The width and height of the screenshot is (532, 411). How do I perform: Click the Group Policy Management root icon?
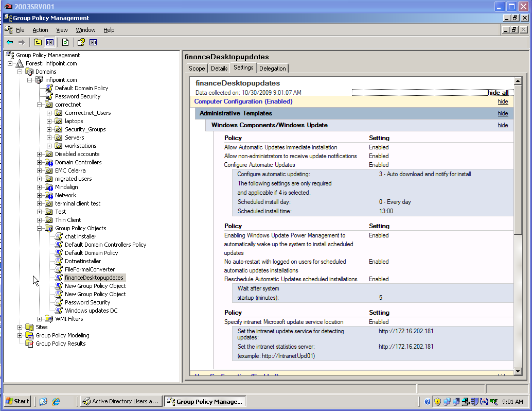click(x=10, y=55)
